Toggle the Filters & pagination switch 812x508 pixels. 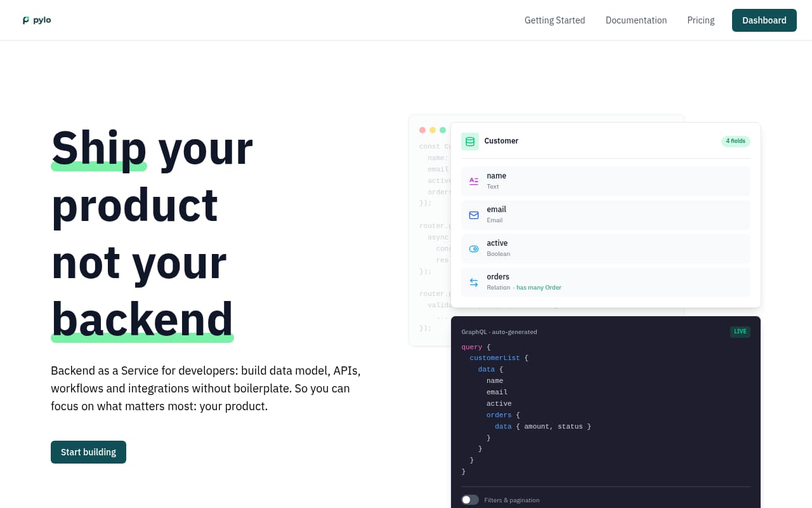click(470, 500)
